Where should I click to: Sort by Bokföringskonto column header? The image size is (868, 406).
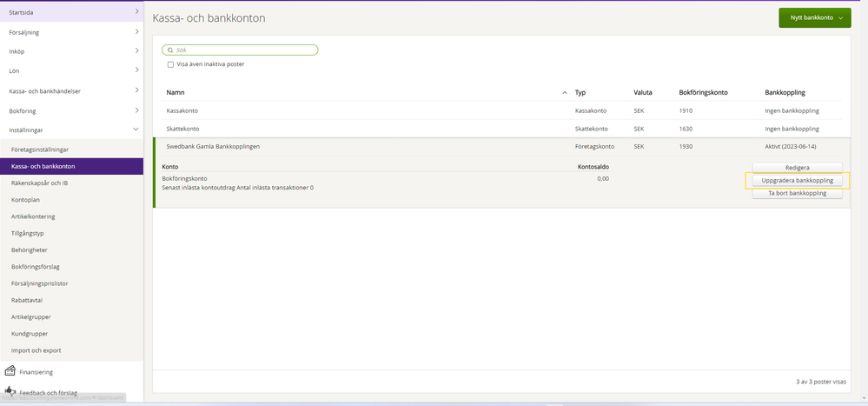(x=703, y=92)
